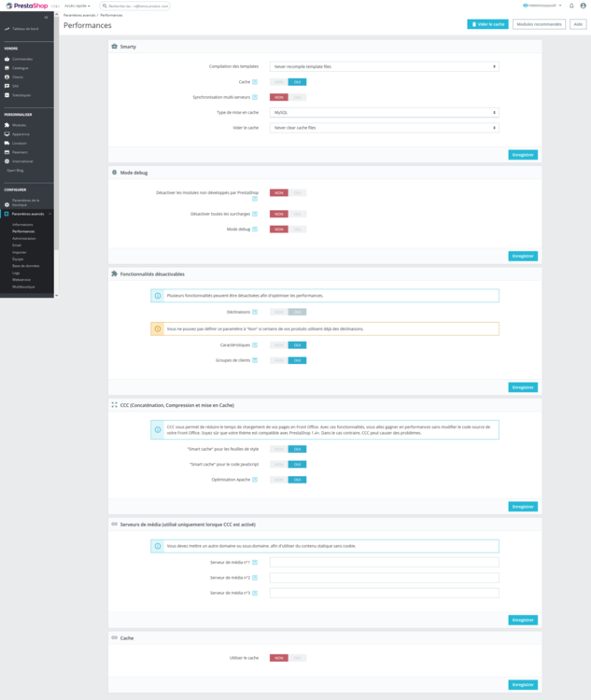
Task: Toggle the Mode debug switch
Action: pyautogui.click(x=288, y=229)
